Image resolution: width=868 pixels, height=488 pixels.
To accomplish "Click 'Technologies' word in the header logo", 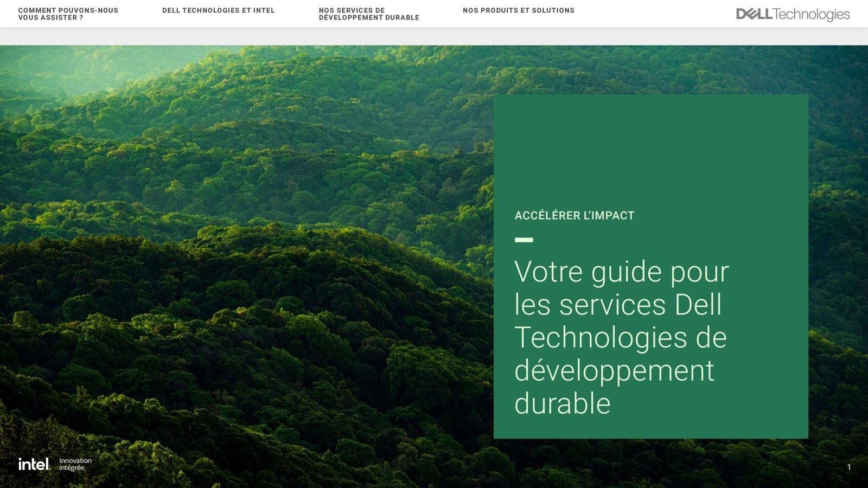I will (812, 15).
